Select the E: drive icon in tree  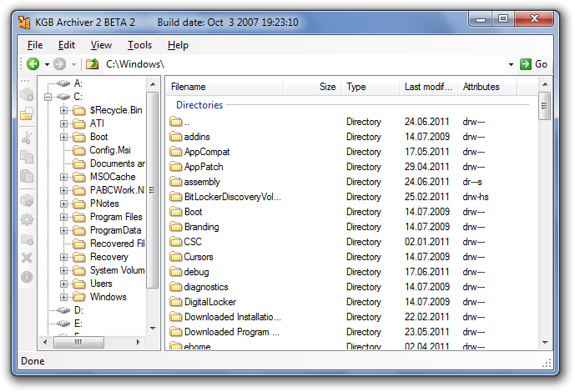tap(63, 324)
